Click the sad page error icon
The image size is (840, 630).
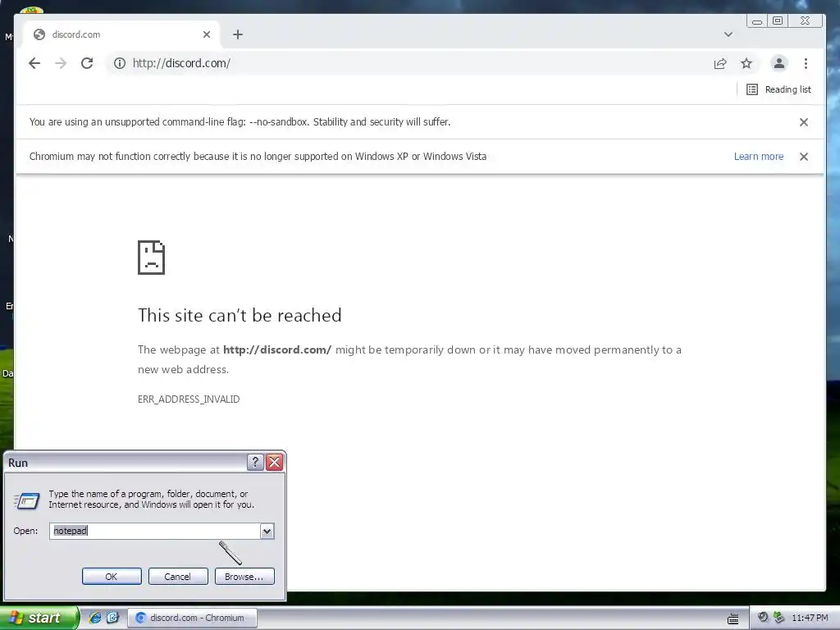(x=151, y=258)
